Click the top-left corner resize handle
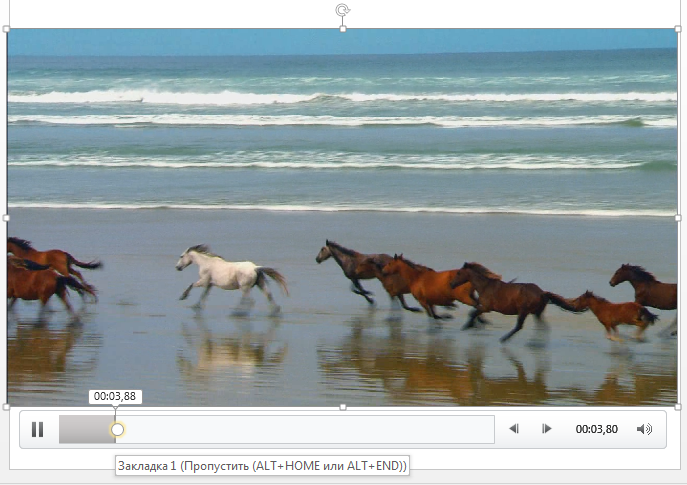 6,29
